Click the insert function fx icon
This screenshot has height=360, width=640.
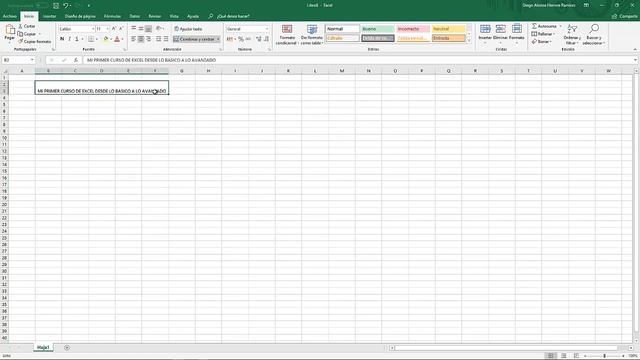[76, 60]
